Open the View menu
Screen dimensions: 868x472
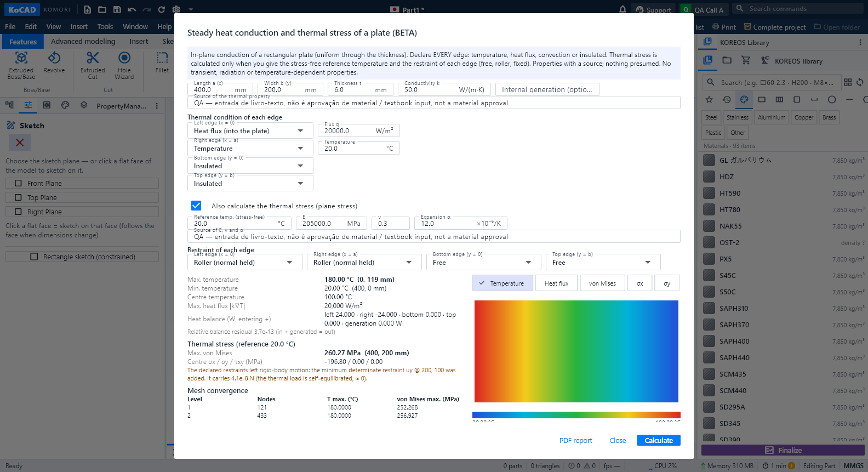[x=54, y=26]
